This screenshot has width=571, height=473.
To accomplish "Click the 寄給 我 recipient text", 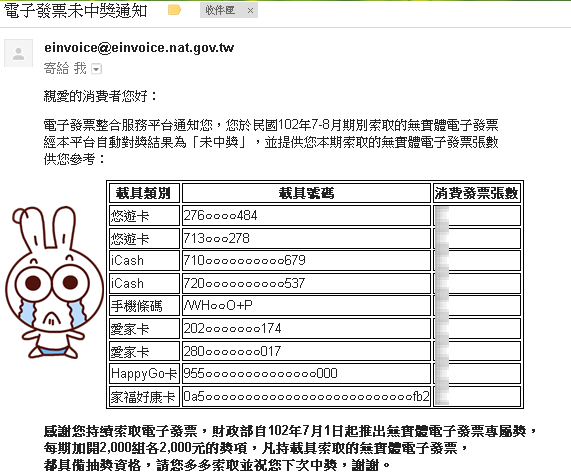I will pyautogui.click(x=65, y=68).
